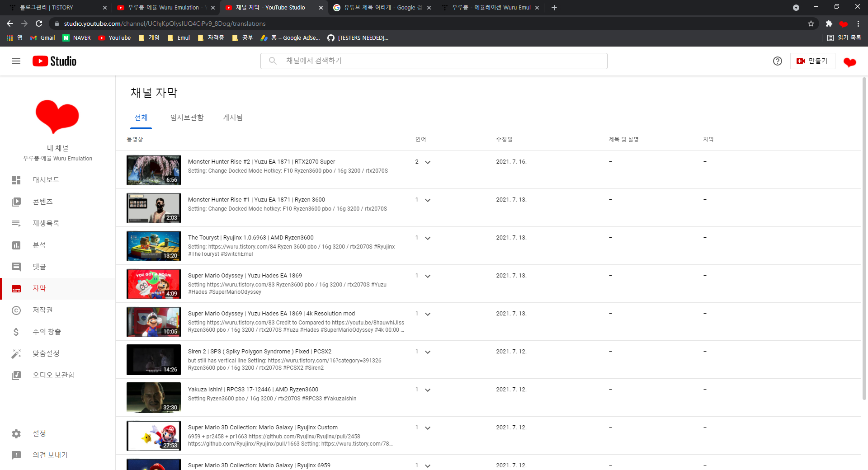
Task: Expand languages for Yakuza Ishin row
Action: tap(428, 390)
